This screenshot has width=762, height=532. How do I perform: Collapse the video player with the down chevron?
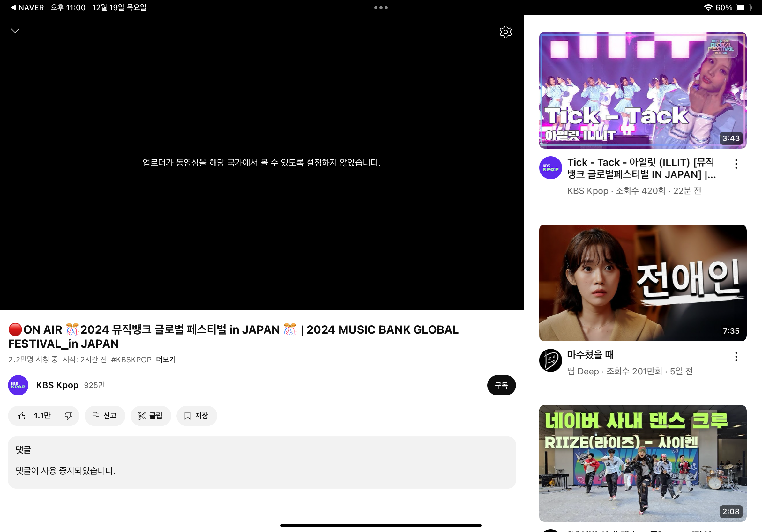point(15,31)
